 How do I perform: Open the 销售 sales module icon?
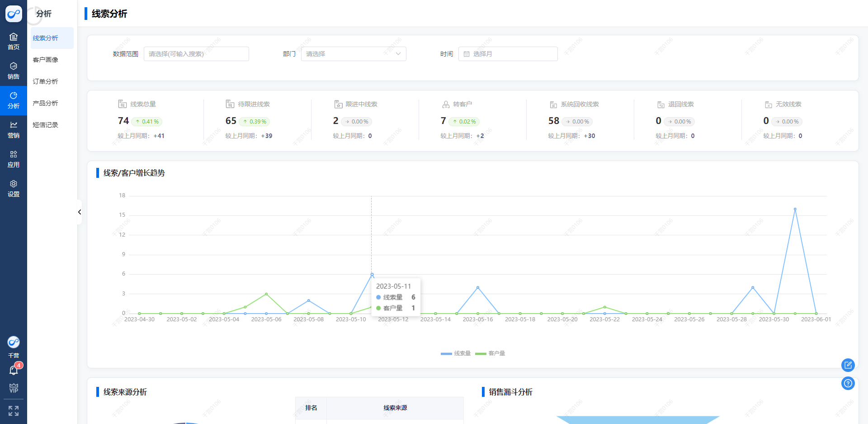[14, 71]
